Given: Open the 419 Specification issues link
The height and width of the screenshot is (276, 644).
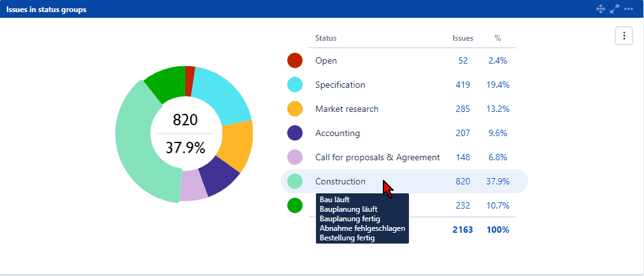Looking at the screenshot, I should tap(462, 85).
